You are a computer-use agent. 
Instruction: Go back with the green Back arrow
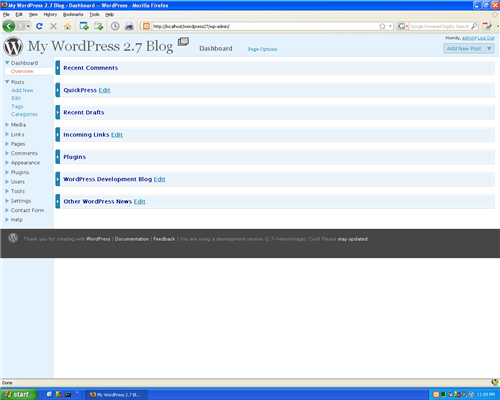9,26
